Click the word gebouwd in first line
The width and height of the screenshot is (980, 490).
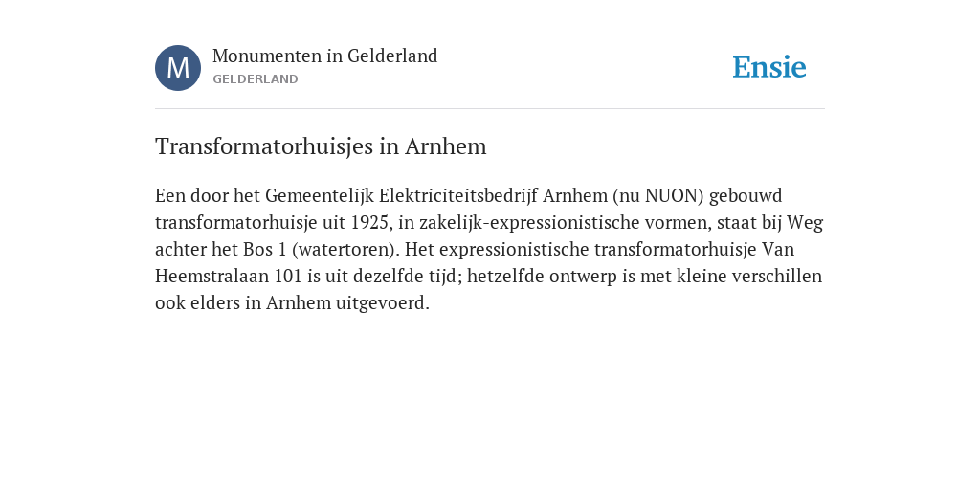746,195
